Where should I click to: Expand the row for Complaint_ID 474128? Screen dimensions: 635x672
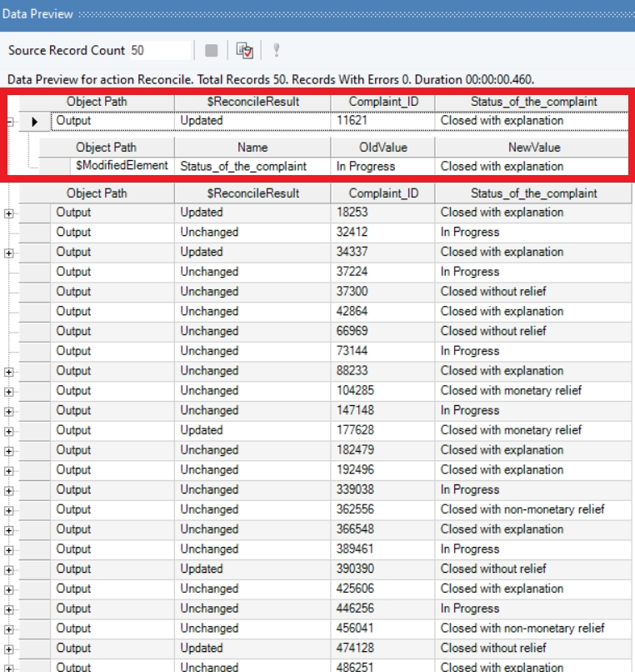click(x=9, y=649)
